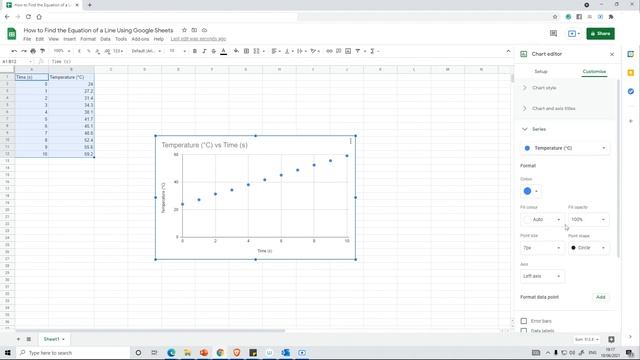Viewport: 640px width, 360px height.
Task: Open the Insert menu
Action: 69,39
